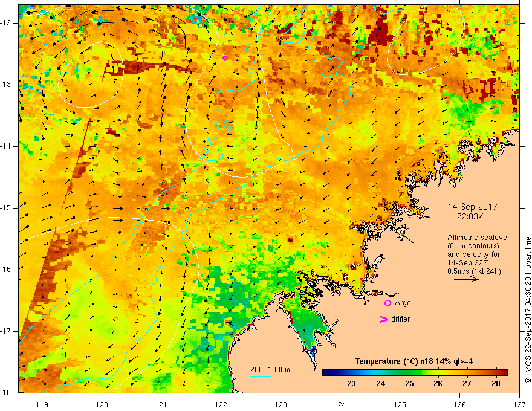The width and height of the screenshot is (532, 411).
Task: Click the latitude axis label '-13'
Action: pyautogui.click(x=6, y=85)
